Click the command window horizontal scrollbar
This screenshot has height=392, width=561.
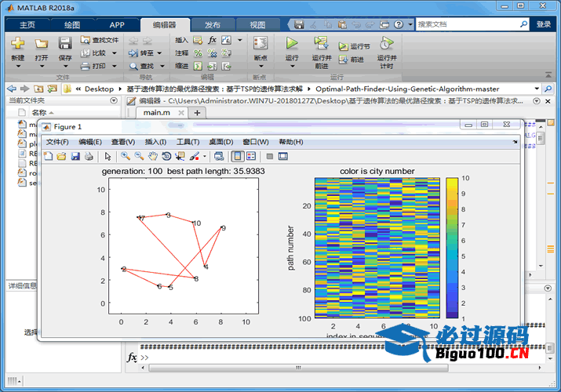pos(298,368)
